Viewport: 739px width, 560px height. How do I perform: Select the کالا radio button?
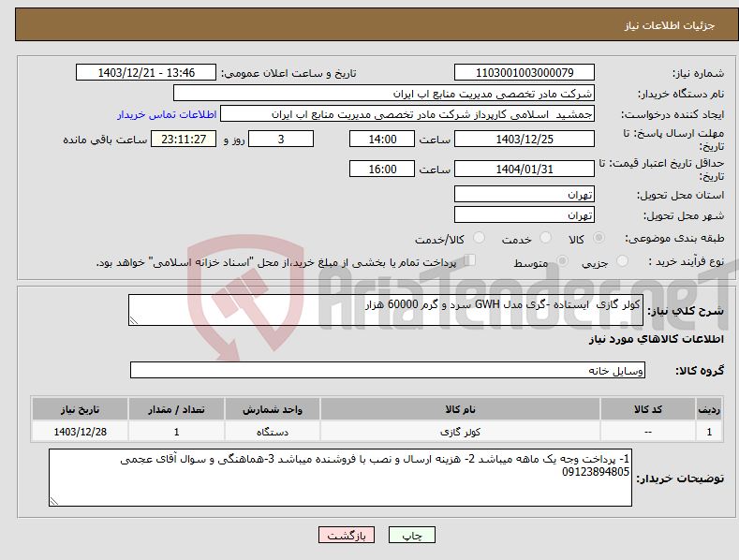(599, 238)
